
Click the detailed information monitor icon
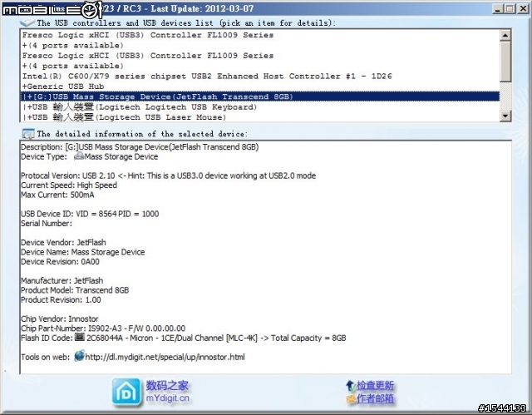[x=27, y=134]
